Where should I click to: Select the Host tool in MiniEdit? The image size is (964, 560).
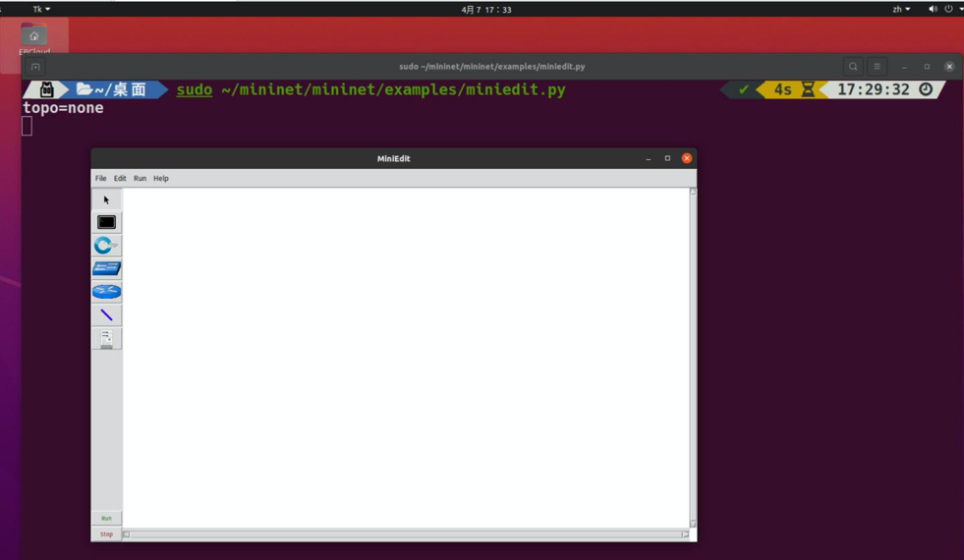pyautogui.click(x=106, y=222)
